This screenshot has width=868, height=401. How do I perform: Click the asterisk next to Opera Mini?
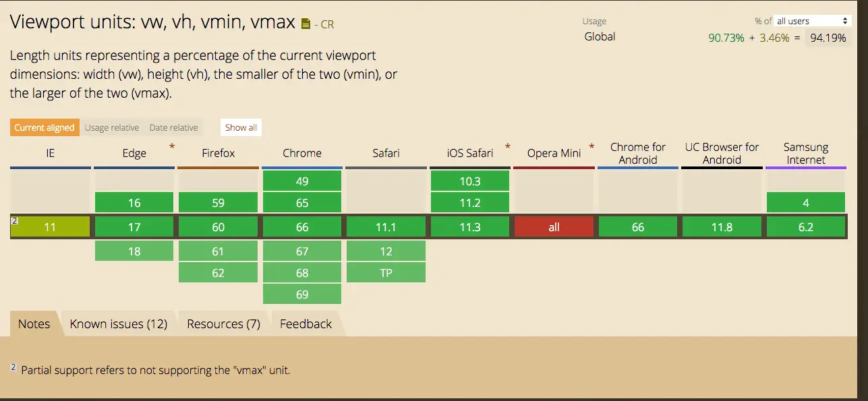[x=591, y=146]
